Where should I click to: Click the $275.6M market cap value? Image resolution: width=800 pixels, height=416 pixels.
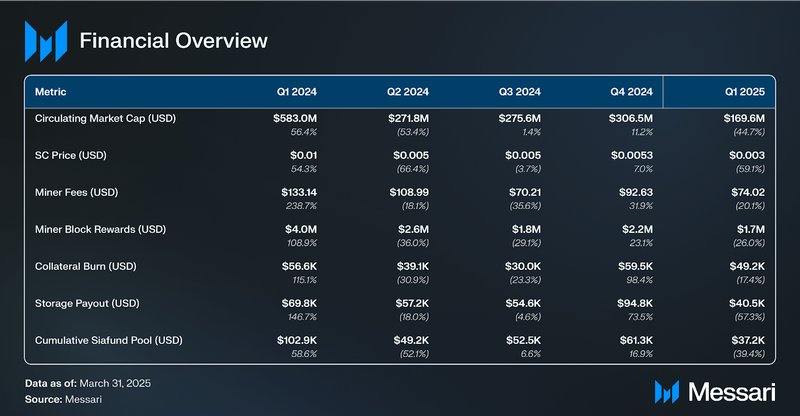(519, 118)
